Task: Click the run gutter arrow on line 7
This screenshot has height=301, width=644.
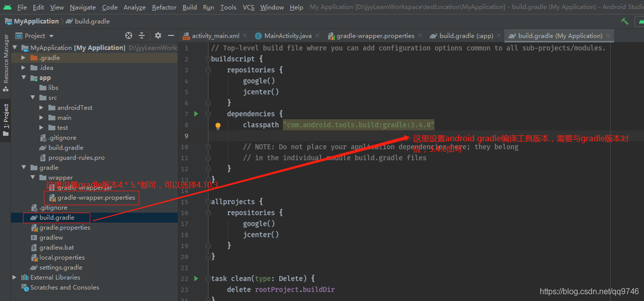Action: (196, 114)
